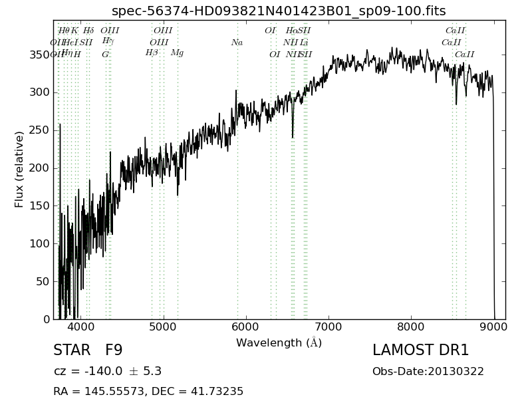The width and height of the screenshot is (532, 399).
Task: Click the y-axis tick label 50
Action: click(43, 281)
